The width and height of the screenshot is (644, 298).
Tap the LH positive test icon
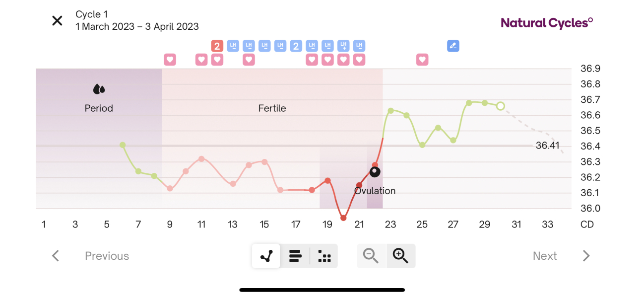(x=343, y=46)
